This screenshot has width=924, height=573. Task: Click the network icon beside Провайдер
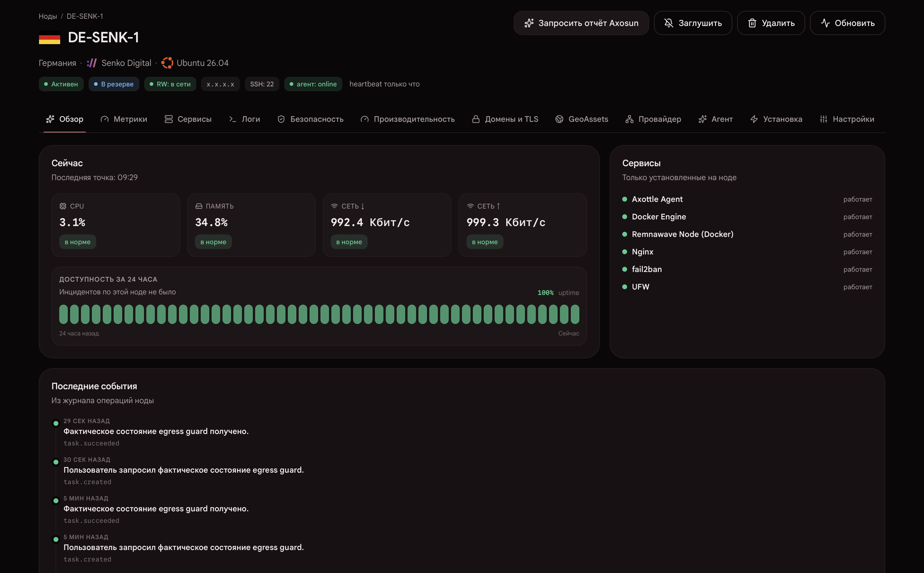(630, 119)
